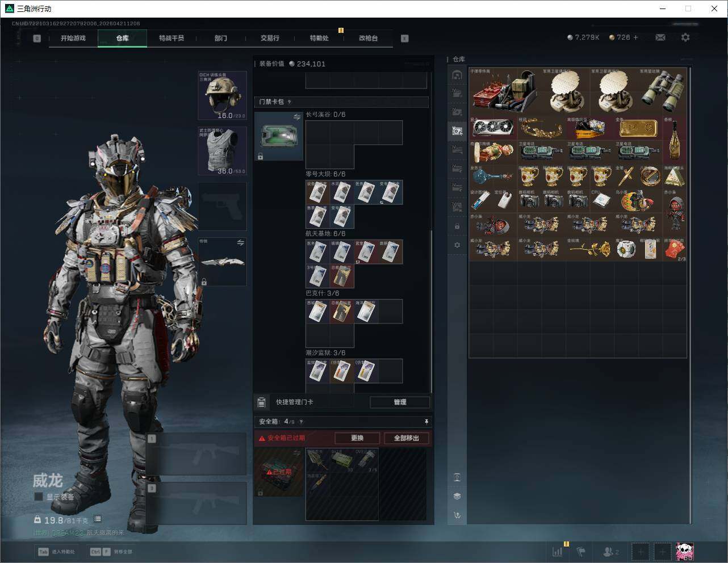Add currency with the plus beside 726
The height and width of the screenshot is (563, 728).
click(x=635, y=37)
